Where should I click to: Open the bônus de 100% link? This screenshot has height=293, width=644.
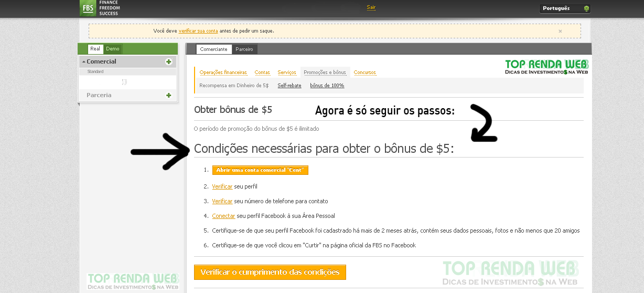327,85
